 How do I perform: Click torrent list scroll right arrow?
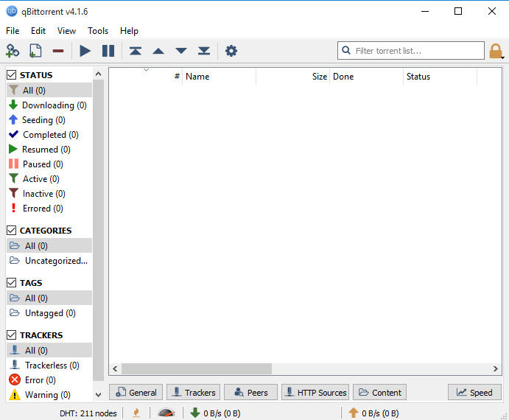pos(495,368)
